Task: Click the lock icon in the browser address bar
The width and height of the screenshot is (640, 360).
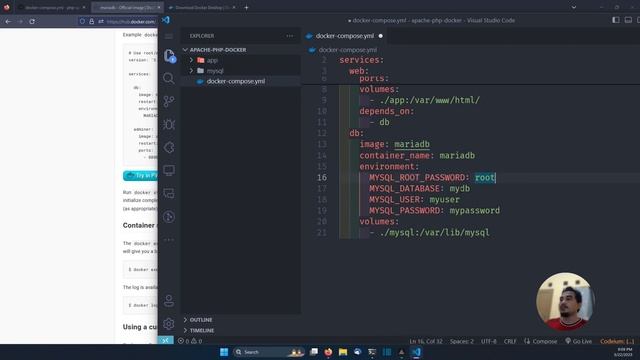Action: (x=91, y=21)
